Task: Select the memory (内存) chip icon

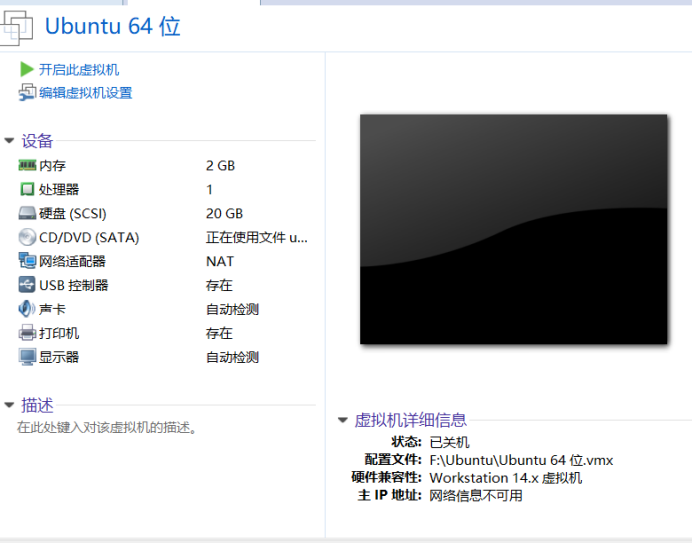Action: point(27,166)
